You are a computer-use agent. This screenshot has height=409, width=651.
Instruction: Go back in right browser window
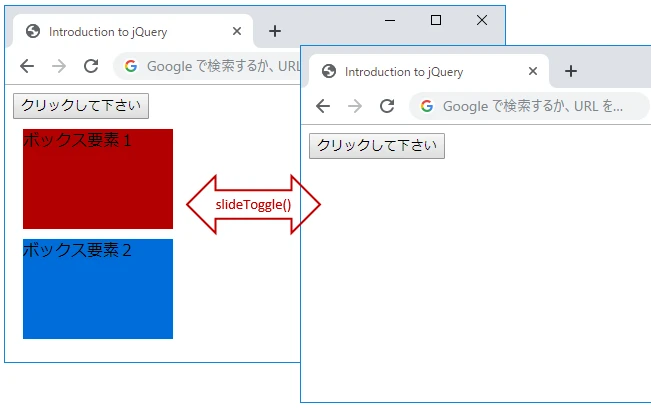point(323,106)
